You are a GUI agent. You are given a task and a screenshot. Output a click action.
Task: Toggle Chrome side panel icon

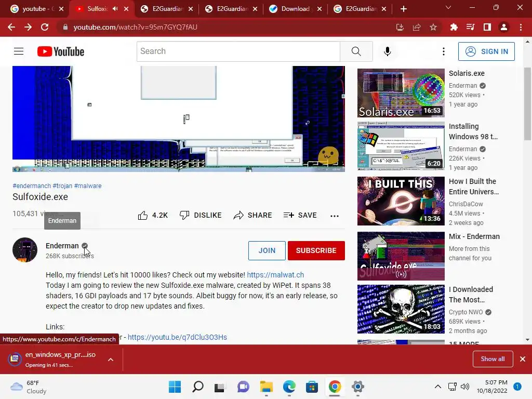(487, 27)
